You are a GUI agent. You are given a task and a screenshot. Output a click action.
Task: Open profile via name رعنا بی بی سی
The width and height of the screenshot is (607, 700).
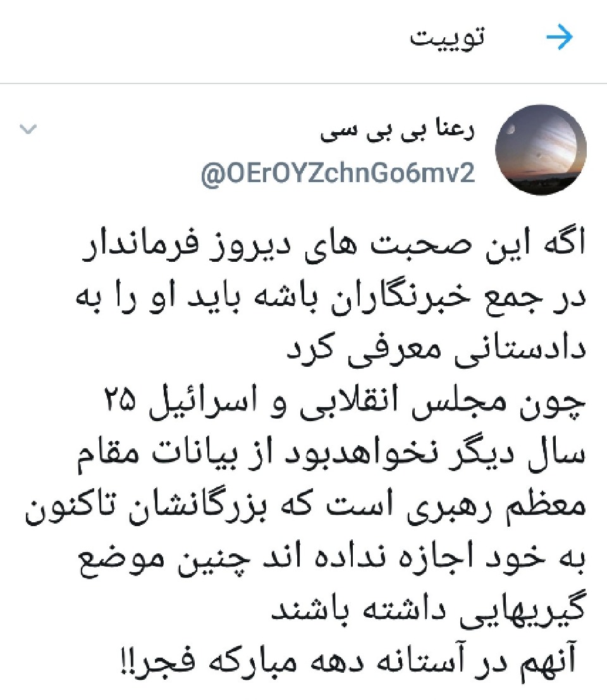coord(398,130)
